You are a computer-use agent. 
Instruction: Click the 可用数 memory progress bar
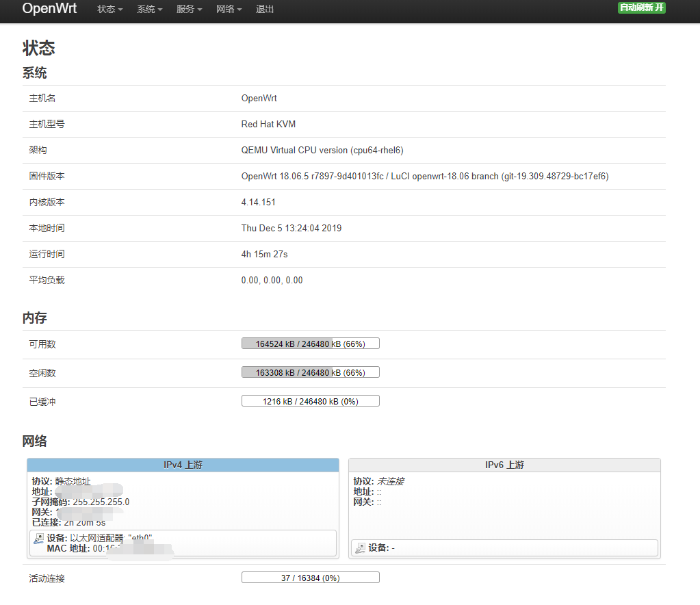pos(310,344)
